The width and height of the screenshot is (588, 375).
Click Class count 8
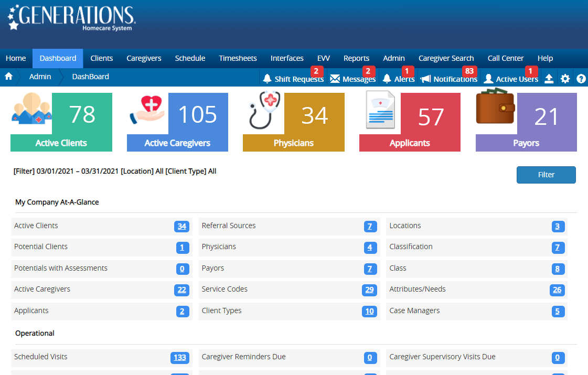558,269
